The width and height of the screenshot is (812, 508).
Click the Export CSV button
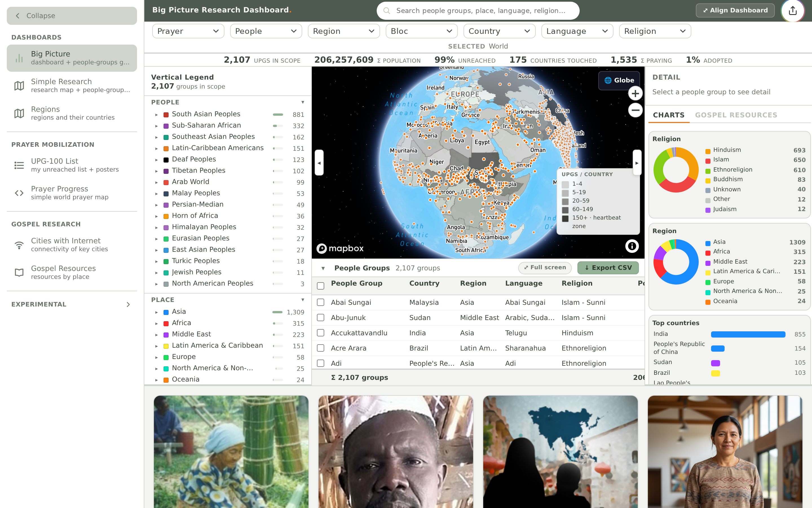click(608, 268)
